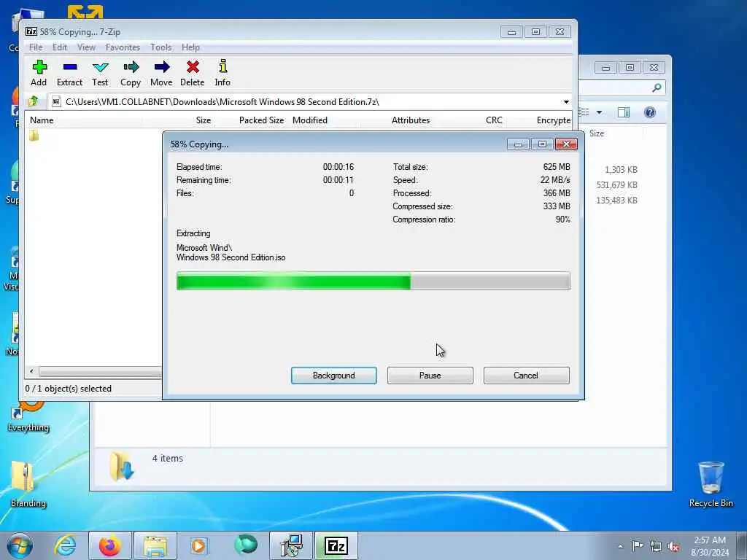Viewport: 747px width, 560px height.
Task: Open the Favorites menu
Action: (x=123, y=47)
